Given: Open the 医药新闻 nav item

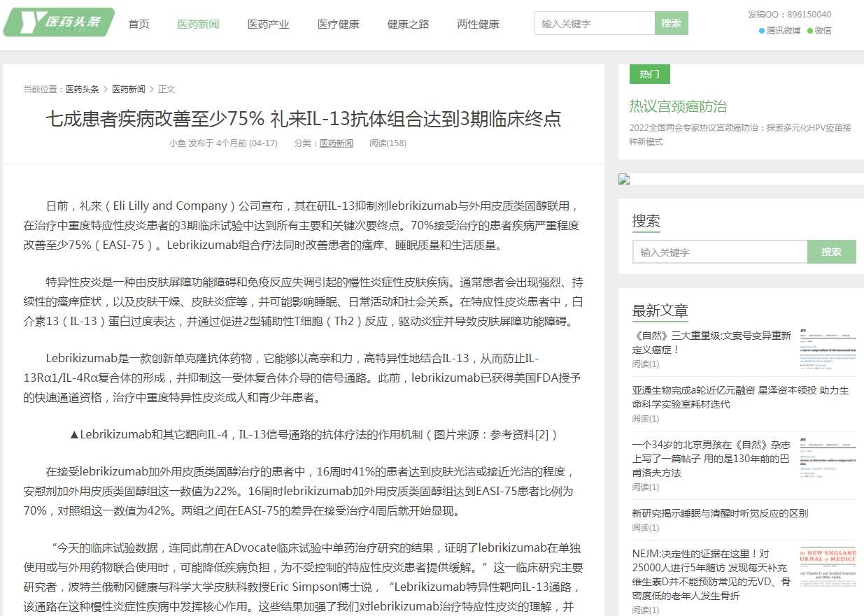Looking at the screenshot, I should [198, 24].
